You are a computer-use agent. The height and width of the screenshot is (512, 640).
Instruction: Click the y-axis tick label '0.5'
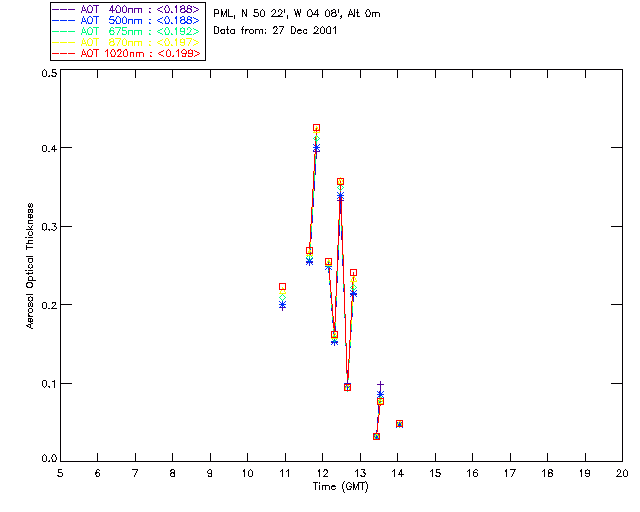click(x=49, y=73)
